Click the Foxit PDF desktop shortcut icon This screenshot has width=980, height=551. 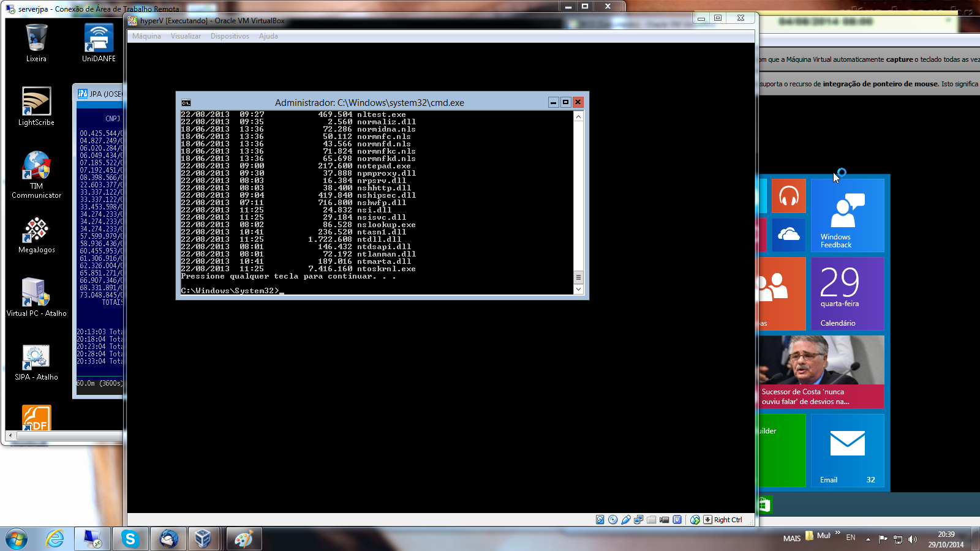click(36, 418)
